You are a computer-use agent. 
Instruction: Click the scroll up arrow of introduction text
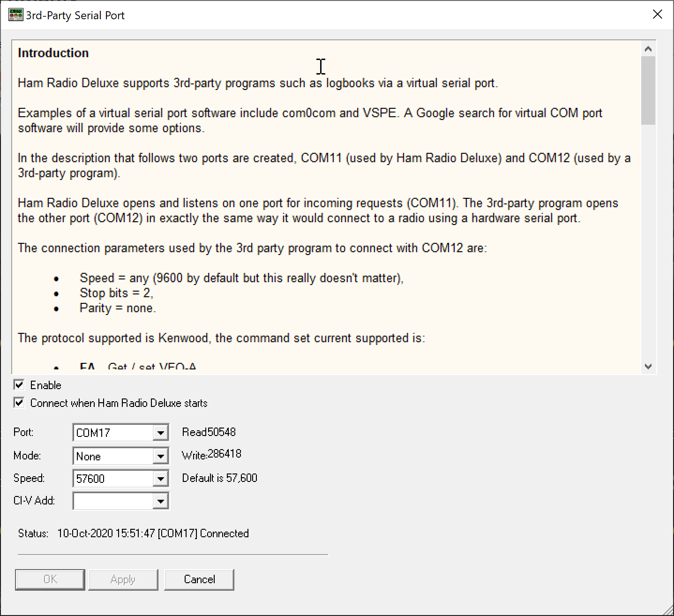(x=648, y=49)
